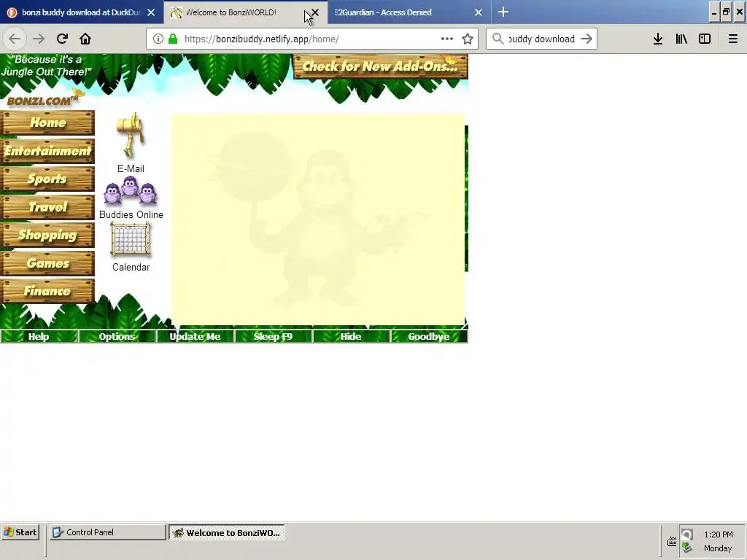The image size is (747, 560).
Task: Click the 1:20 PM Monday clock
Action: coord(718,542)
